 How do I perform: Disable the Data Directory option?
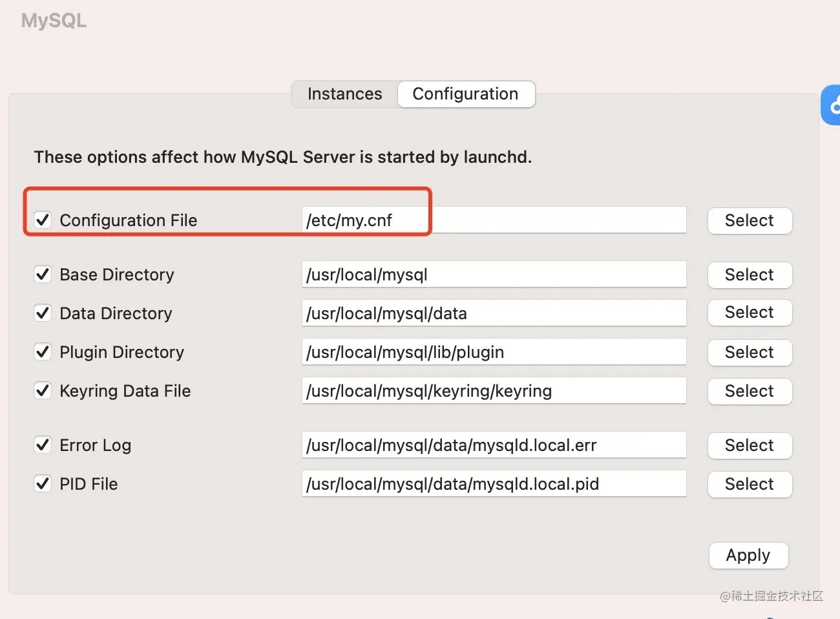coord(43,313)
